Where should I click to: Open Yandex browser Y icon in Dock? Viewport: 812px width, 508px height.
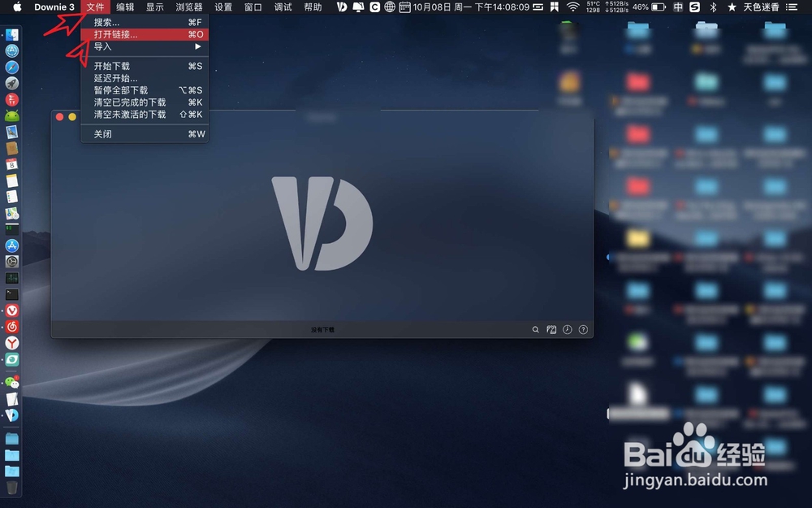[x=12, y=343]
